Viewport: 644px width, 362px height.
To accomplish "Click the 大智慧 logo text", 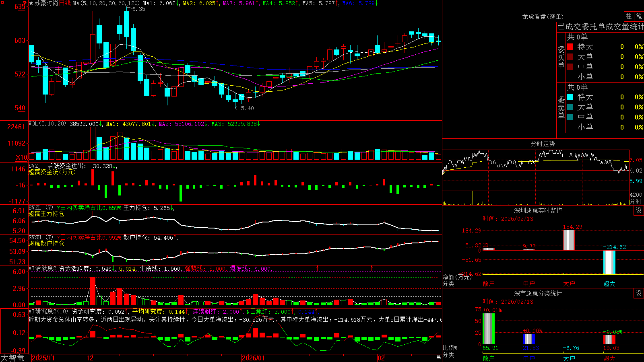I will click(x=12, y=358).
